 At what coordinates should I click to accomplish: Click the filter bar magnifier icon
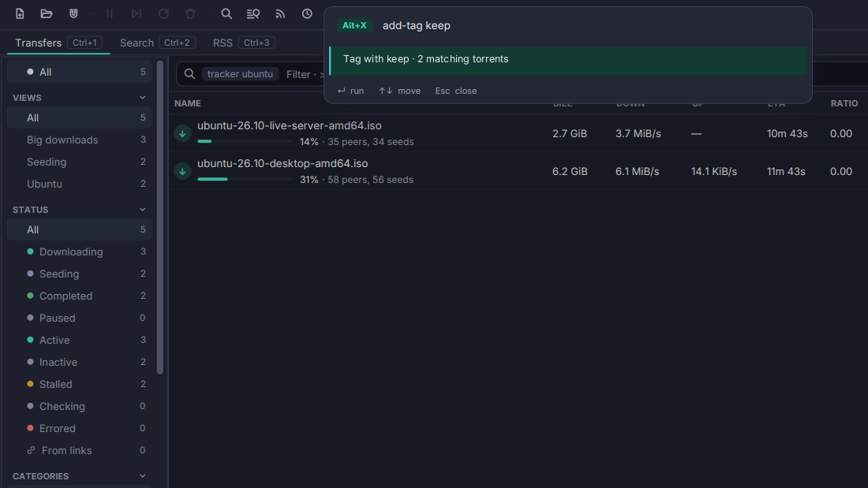[x=189, y=74]
